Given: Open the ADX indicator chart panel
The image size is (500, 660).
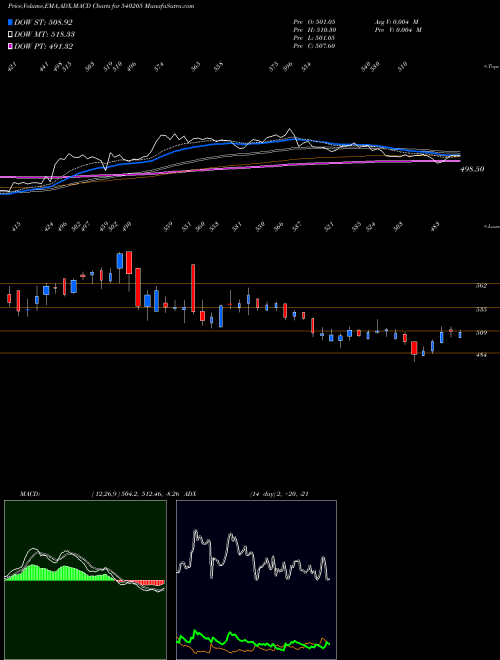Looking at the screenshot, I should pos(256,580).
